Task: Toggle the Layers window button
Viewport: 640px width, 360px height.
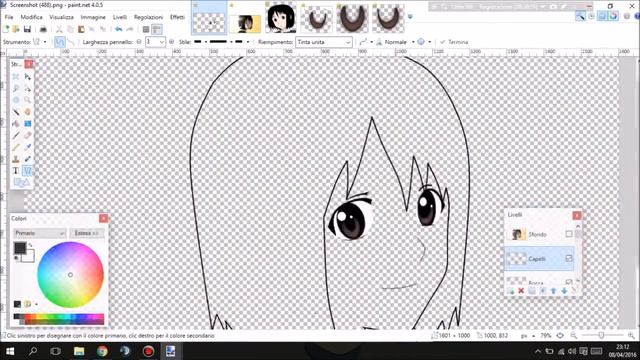Action: point(602,16)
